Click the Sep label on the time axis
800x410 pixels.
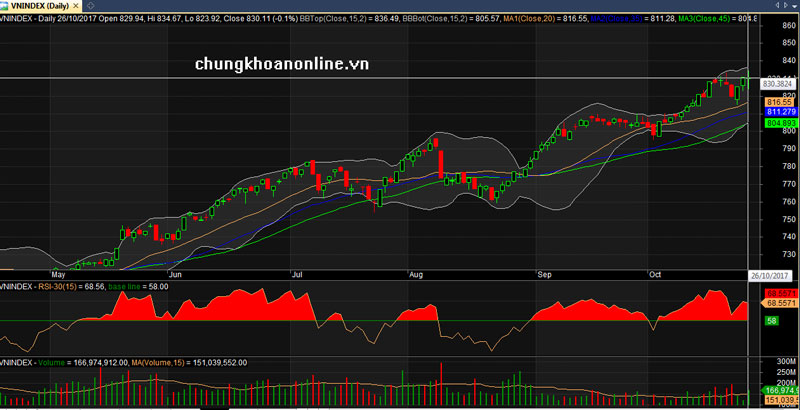pos(545,273)
